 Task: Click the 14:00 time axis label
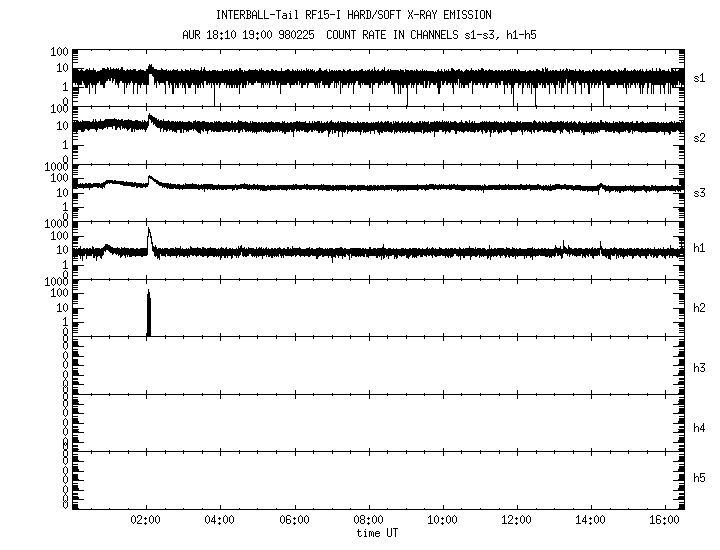[x=590, y=520]
